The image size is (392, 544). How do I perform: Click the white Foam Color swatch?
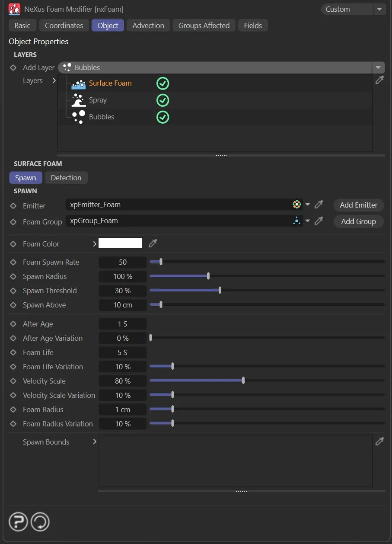click(x=120, y=243)
